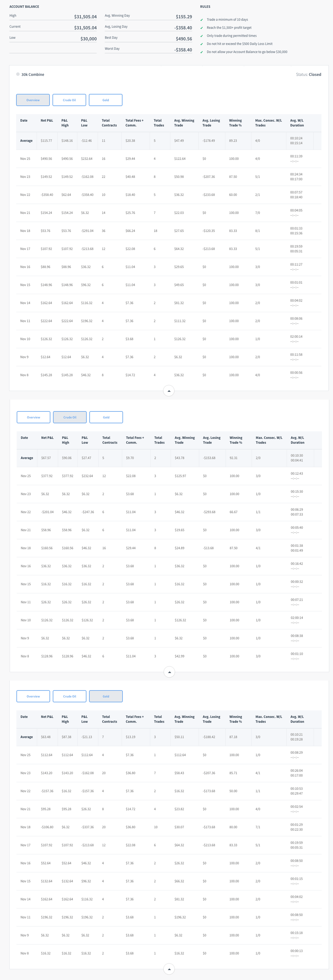Click the checkmark beside "Only trade during permitted times"
The height and width of the screenshot is (980, 333).
(x=201, y=36)
